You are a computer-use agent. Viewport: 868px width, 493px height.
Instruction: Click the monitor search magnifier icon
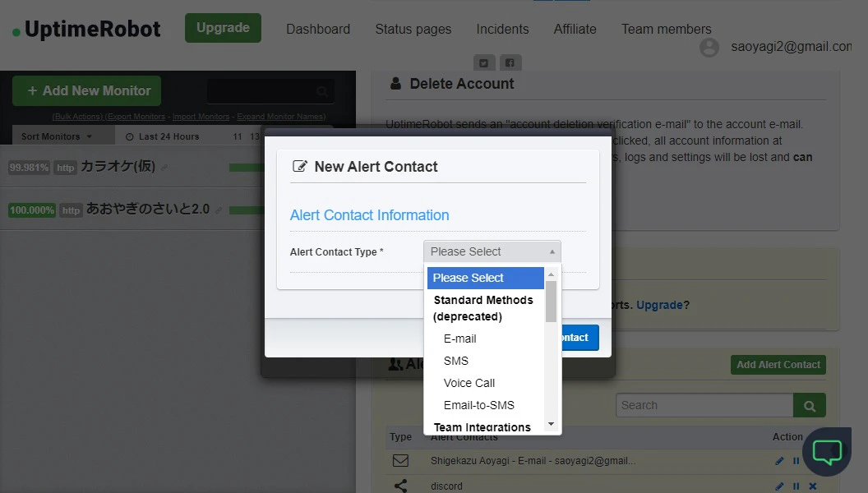click(322, 91)
